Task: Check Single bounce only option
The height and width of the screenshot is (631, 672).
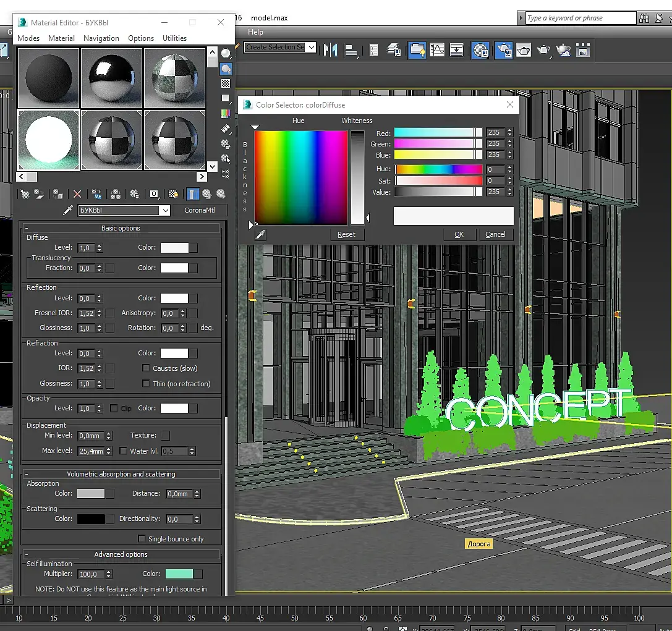Action: (142, 539)
